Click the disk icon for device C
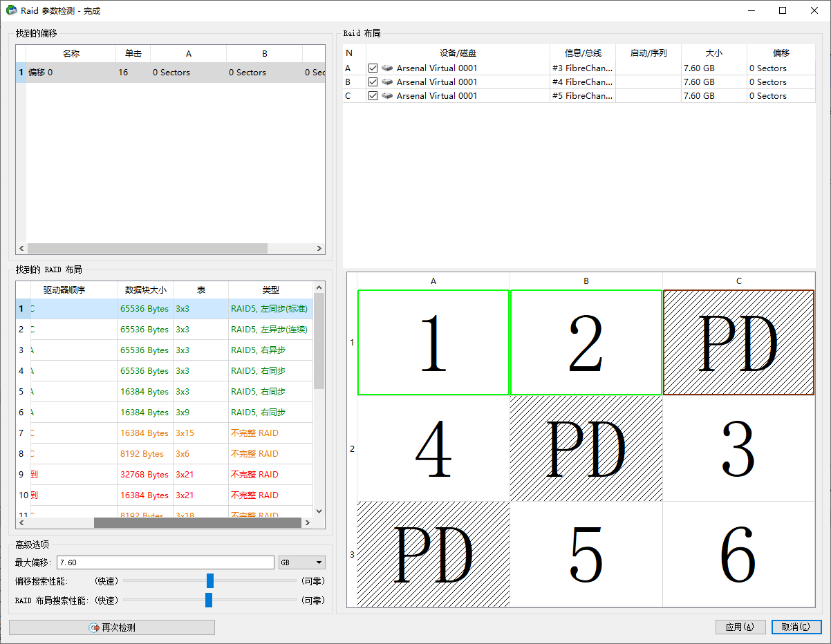The image size is (831, 644). pyautogui.click(x=387, y=96)
